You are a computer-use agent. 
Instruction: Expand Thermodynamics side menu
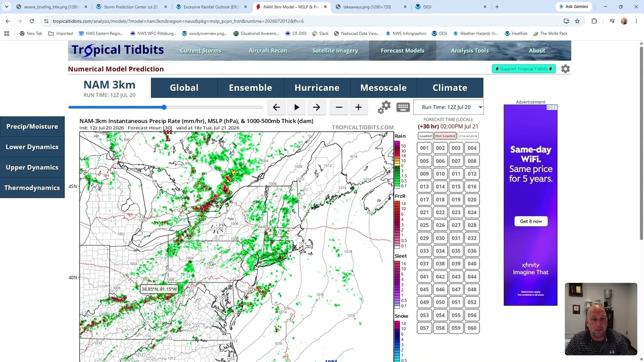point(32,188)
